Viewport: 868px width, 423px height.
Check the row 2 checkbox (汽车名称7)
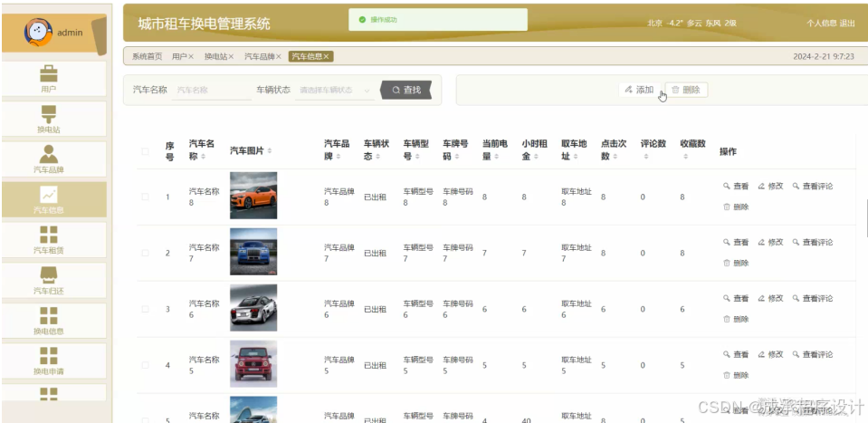click(145, 253)
